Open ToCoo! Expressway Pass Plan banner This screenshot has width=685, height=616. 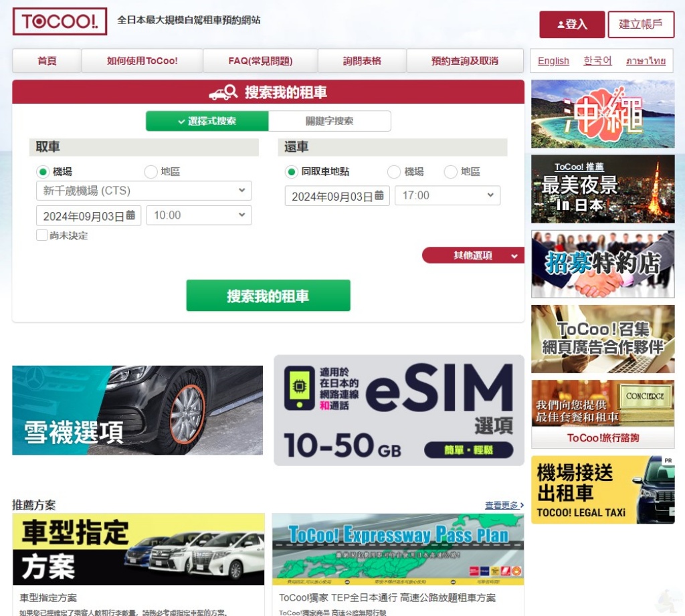pyautogui.click(x=398, y=549)
